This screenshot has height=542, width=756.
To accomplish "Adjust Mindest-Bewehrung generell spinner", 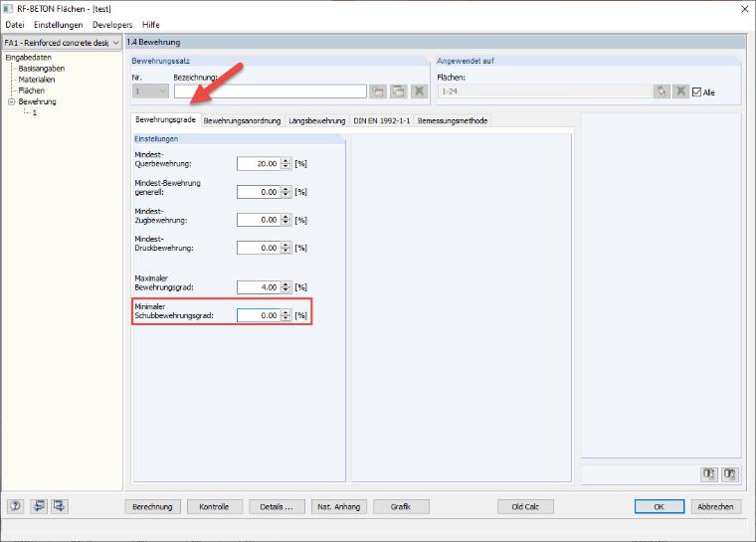I will (285, 192).
